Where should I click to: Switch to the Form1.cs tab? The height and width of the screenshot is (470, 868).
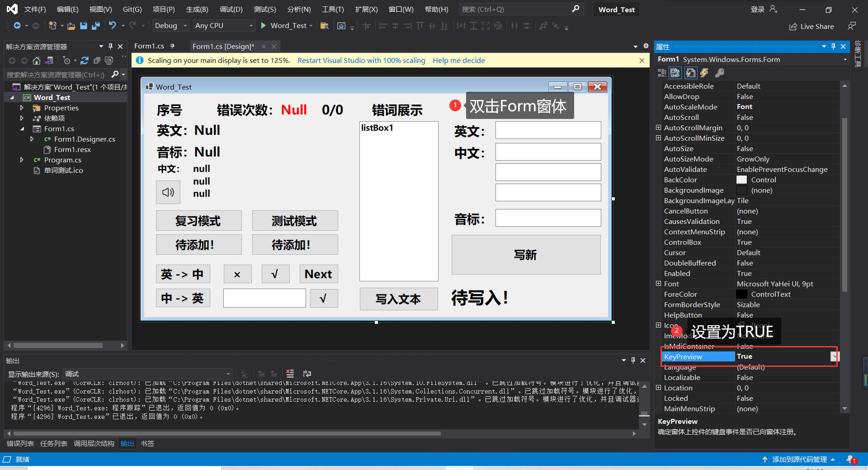[x=149, y=46]
